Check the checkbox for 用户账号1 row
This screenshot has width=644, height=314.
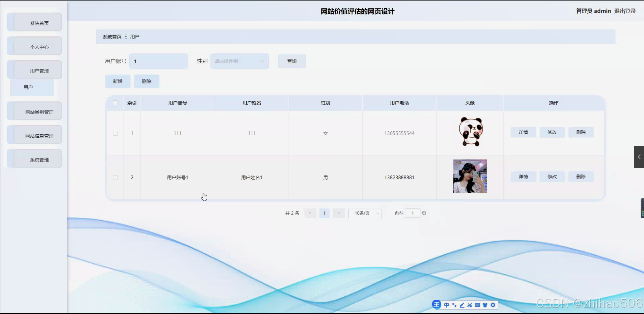click(x=116, y=177)
